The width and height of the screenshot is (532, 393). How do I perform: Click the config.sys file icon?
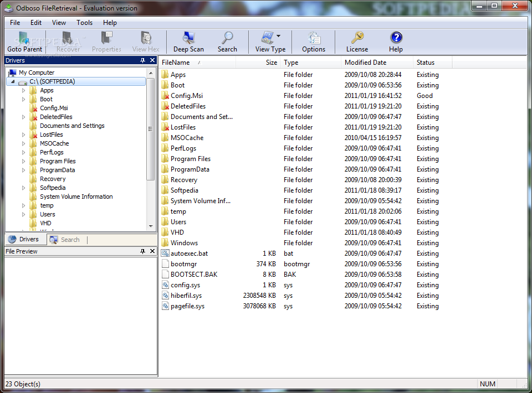[165, 285]
